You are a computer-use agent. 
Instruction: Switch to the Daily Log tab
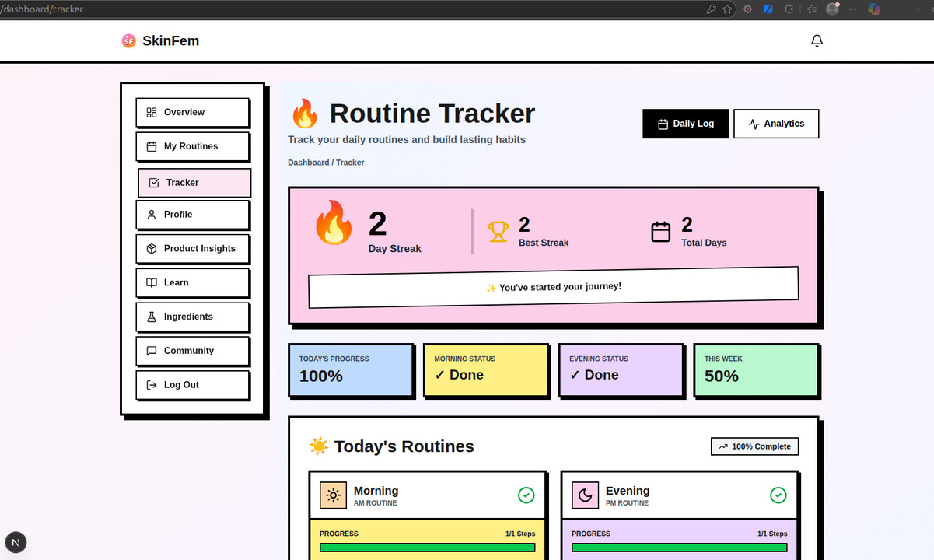(685, 124)
